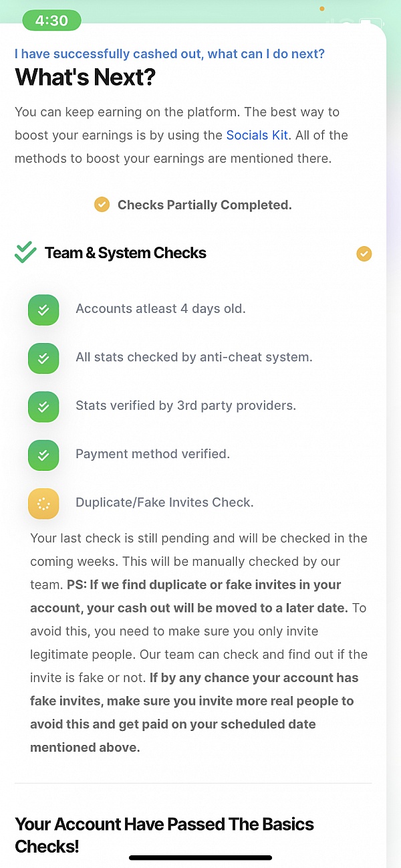Click the 'What's Next?' heading
401x868 pixels.
point(85,78)
